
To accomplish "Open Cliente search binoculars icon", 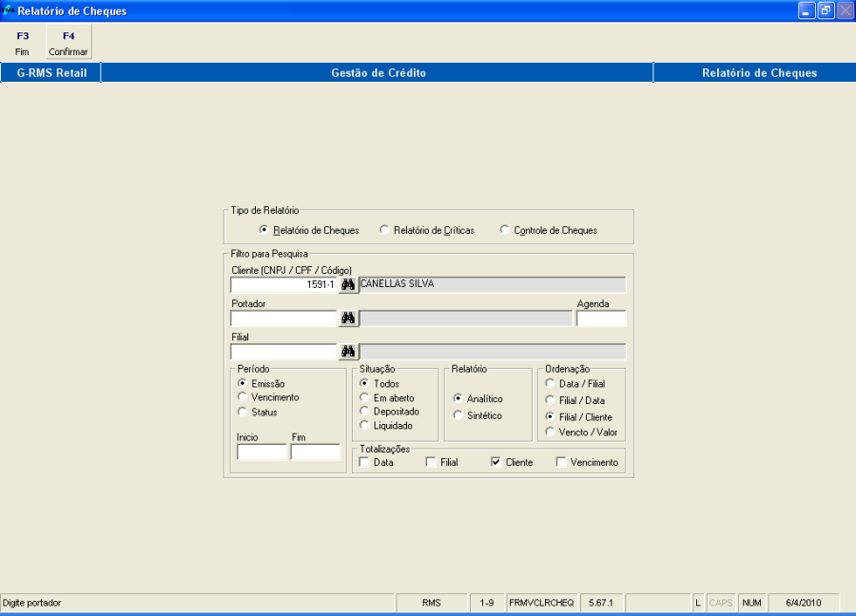I will (x=348, y=284).
